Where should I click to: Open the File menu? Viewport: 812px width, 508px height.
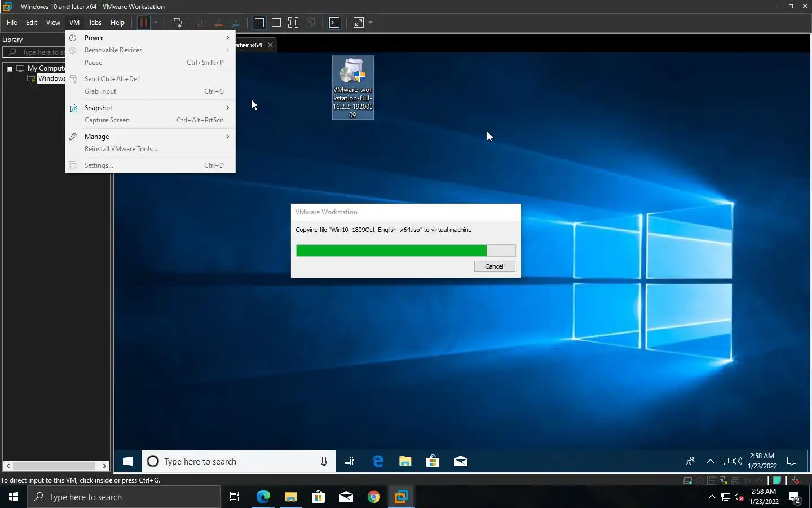tap(12, 23)
